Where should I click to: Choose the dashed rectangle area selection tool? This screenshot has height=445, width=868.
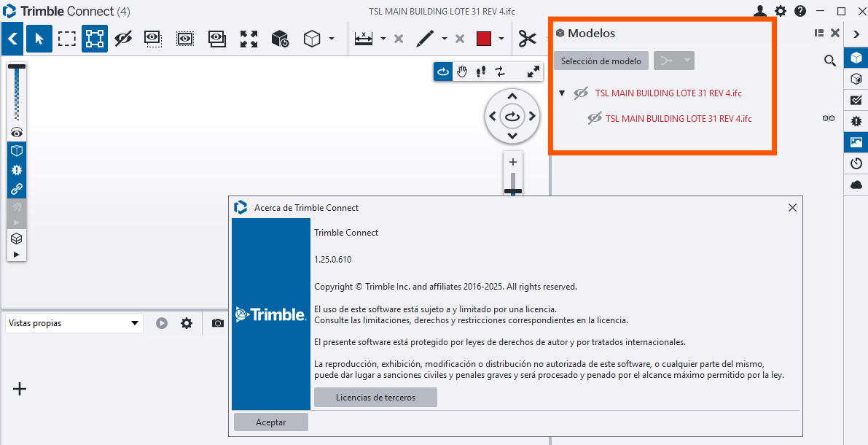[67, 39]
